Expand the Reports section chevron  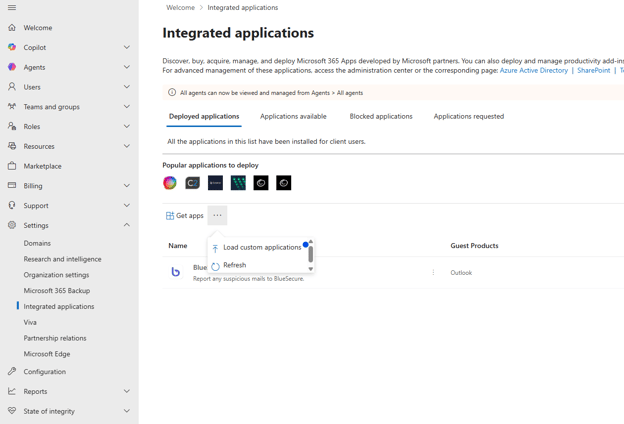click(x=127, y=391)
